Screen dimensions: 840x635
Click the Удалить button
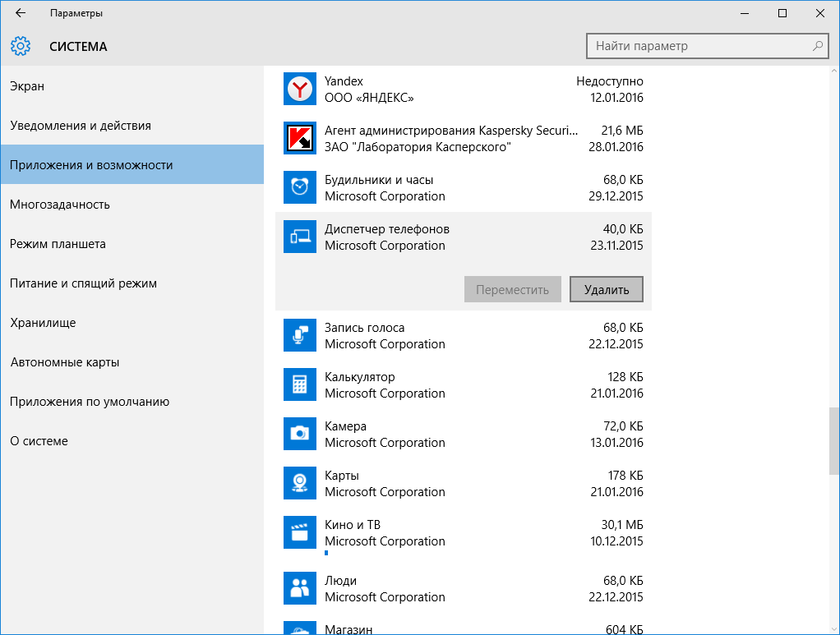click(607, 290)
